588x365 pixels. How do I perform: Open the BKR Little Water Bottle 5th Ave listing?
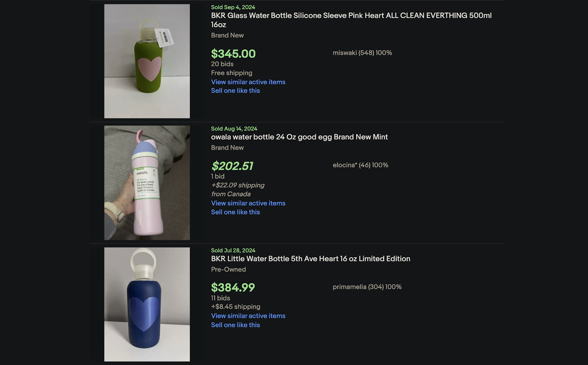point(310,259)
